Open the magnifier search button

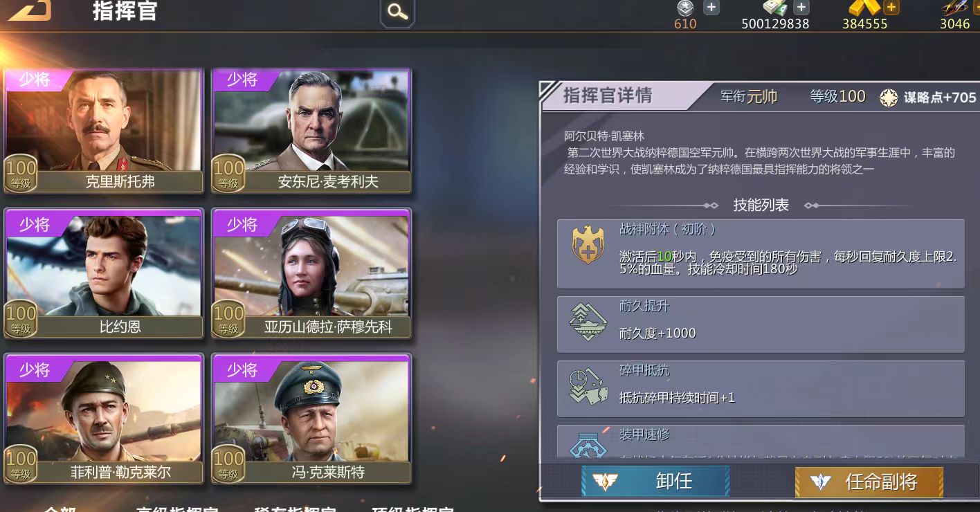(x=397, y=12)
